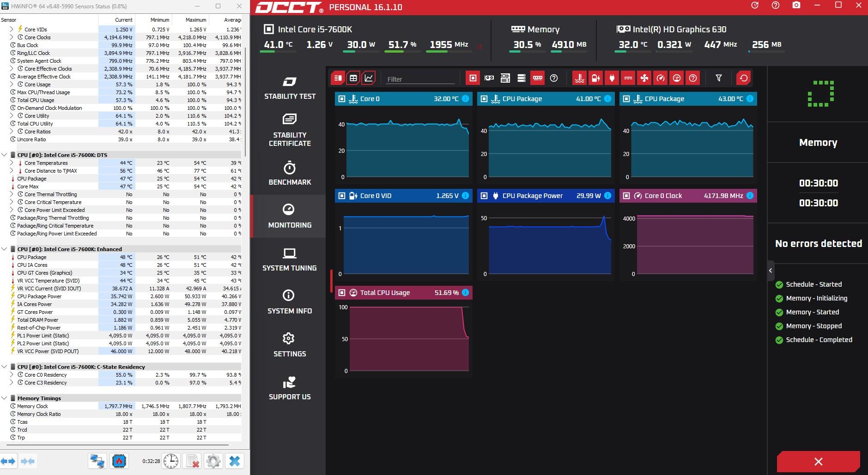The image size is (868, 475).
Task: Click HWiNFO reset clock icon
Action: 171,461
